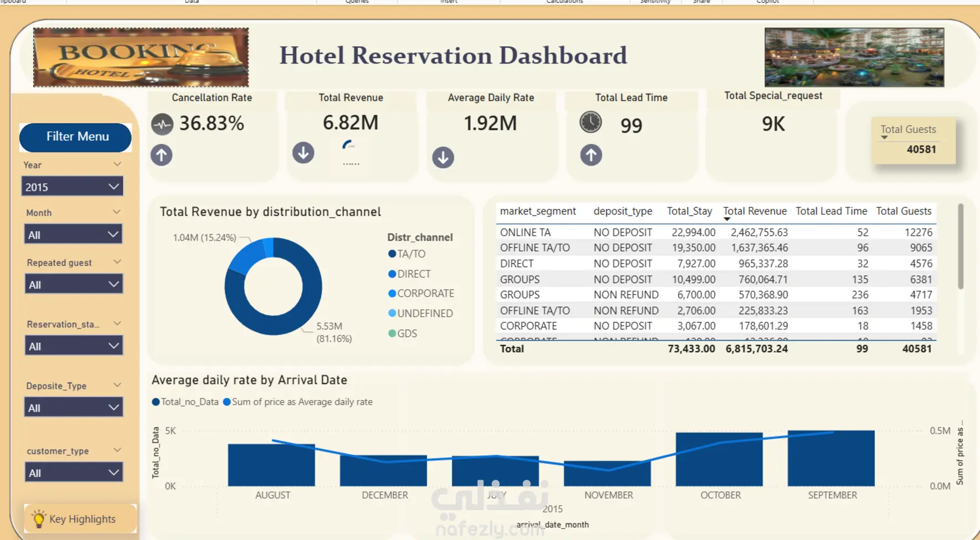
Task: Click the AUGUST bar in chart
Action: coord(271,465)
